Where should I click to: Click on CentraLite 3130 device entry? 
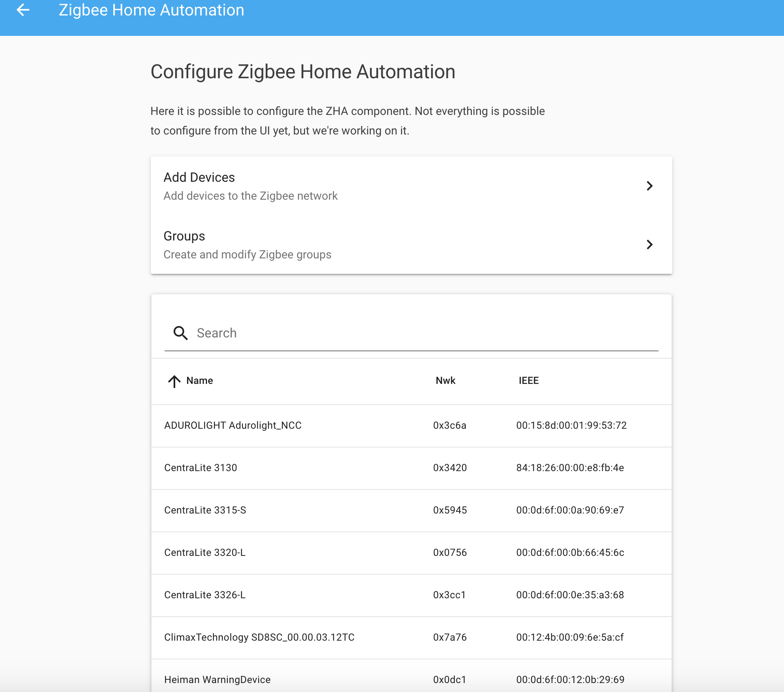coord(412,467)
